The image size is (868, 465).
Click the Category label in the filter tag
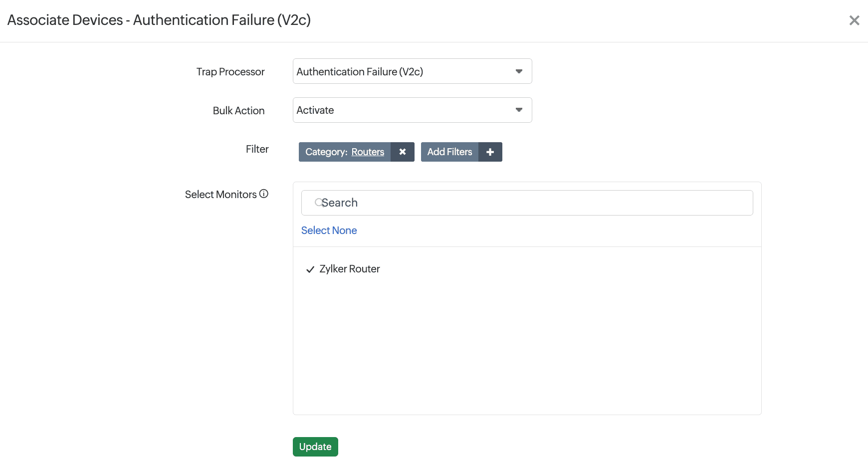[326, 152]
